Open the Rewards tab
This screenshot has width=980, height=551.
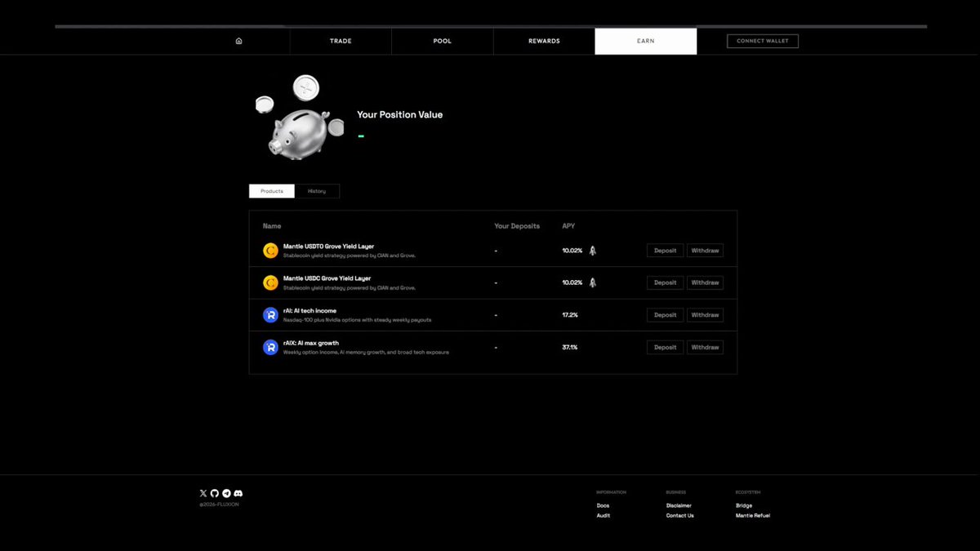click(x=544, y=41)
